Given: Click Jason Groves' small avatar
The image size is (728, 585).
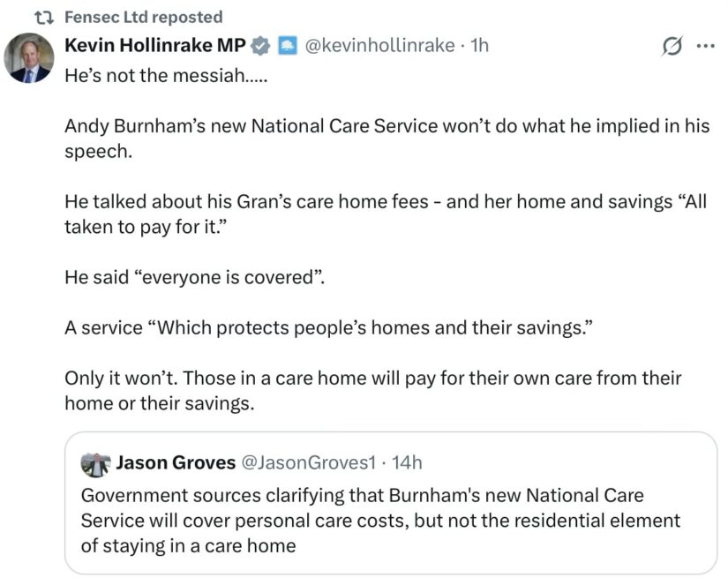Looking at the screenshot, I should 95,464.
